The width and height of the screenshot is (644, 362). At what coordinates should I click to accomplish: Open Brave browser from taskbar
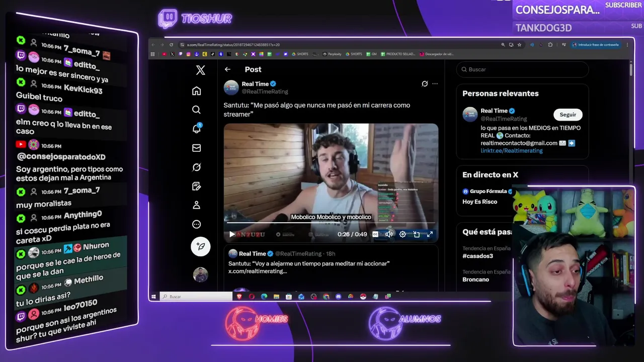(239, 297)
